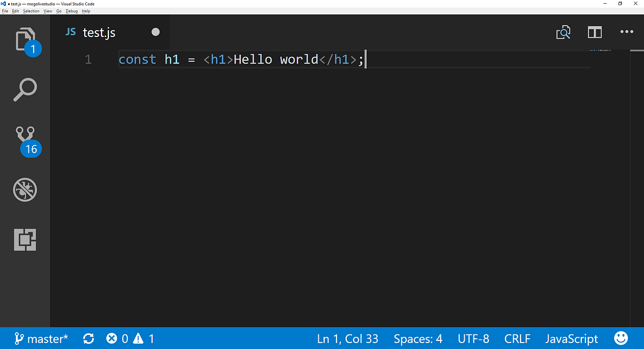Screen dimensions: 644x349
Task: Synchronize changes using the sync icon
Action: [x=89, y=338]
